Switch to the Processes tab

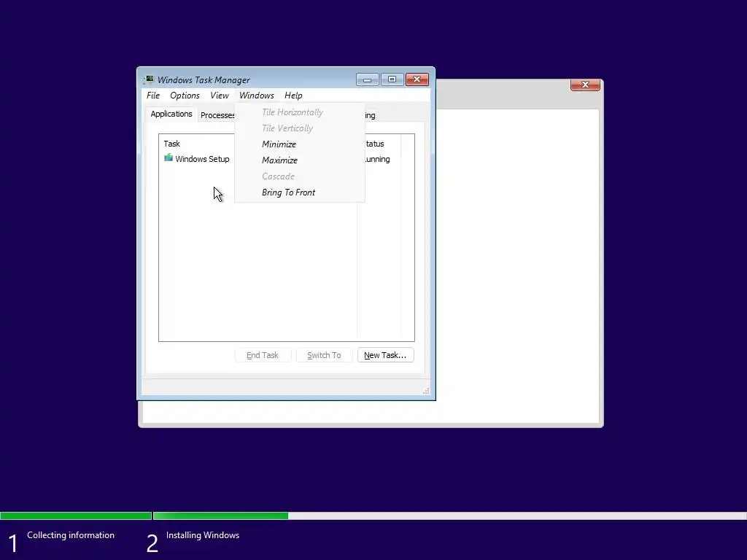(217, 115)
